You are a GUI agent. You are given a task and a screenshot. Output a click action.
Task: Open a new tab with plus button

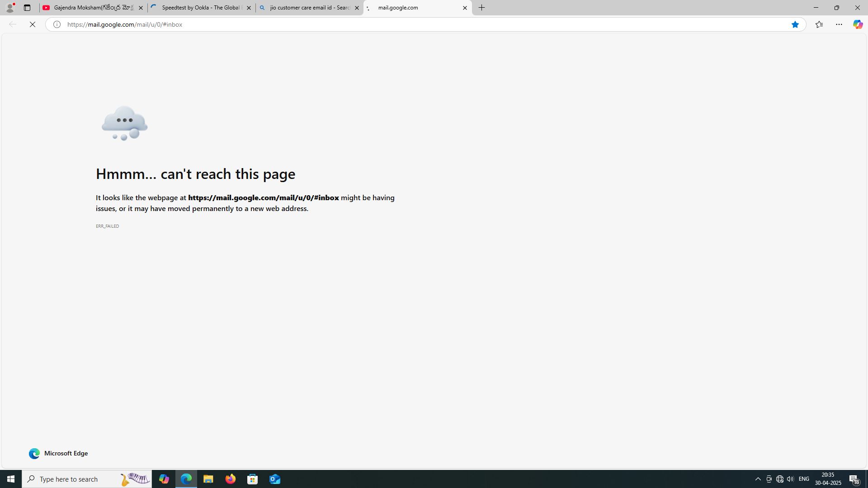coord(482,8)
